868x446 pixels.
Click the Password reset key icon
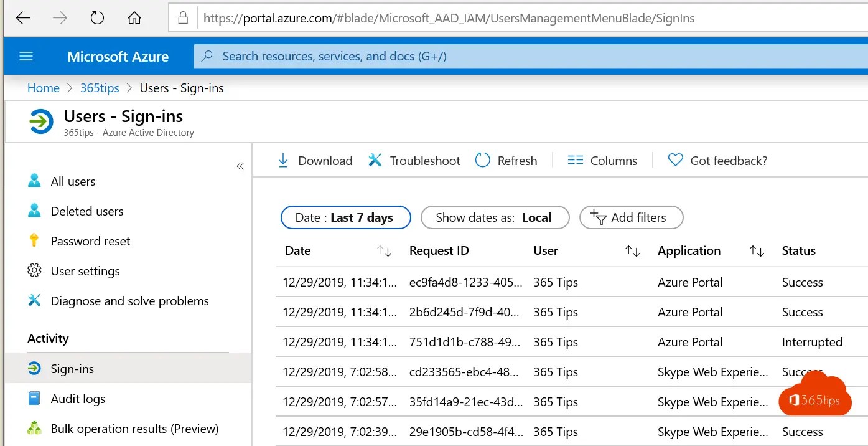(x=34, y=240)
